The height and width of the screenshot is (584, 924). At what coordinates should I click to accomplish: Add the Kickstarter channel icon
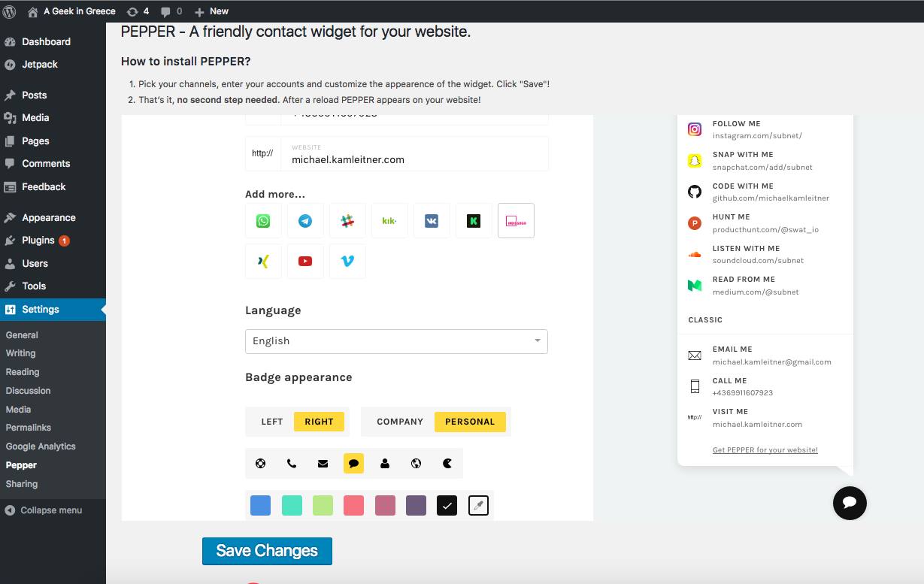(474, 221)
